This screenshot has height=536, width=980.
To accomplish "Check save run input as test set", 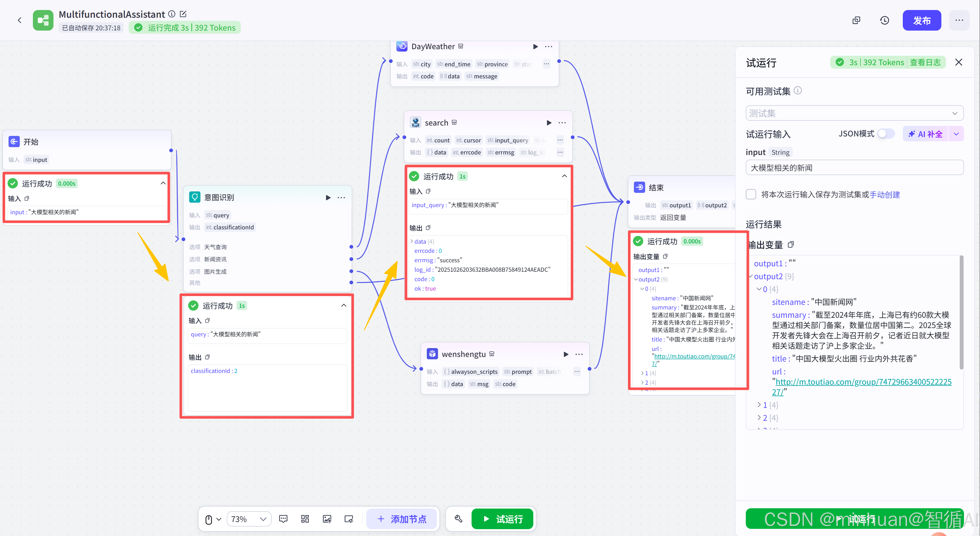I will coord(751,194).
